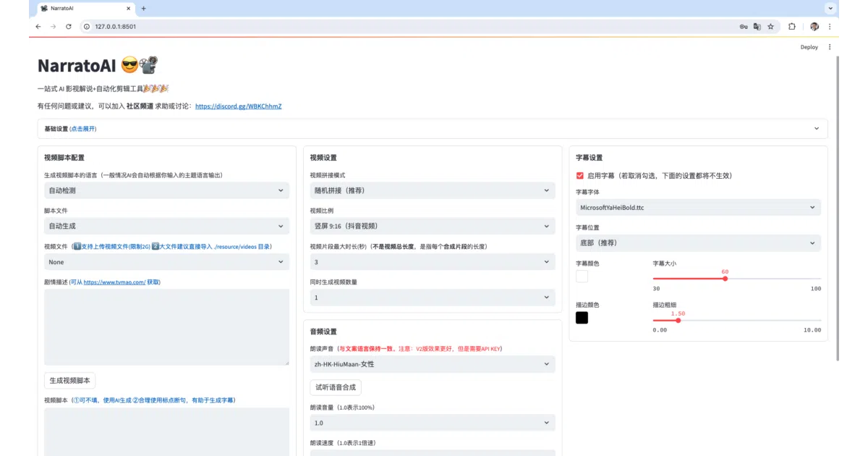Open the script language dropdown 自动检测
This screenshot has width=868, height=456.
click(166, 190)
